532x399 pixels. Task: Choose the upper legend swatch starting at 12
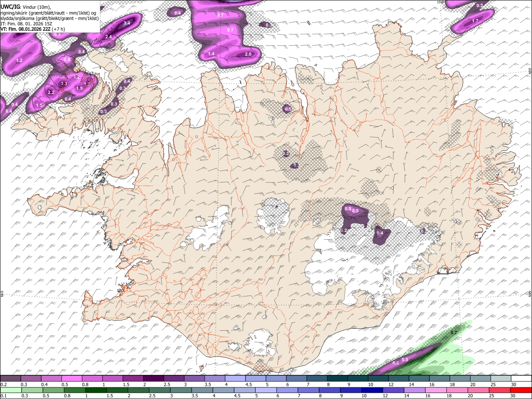tap(398, 379)
